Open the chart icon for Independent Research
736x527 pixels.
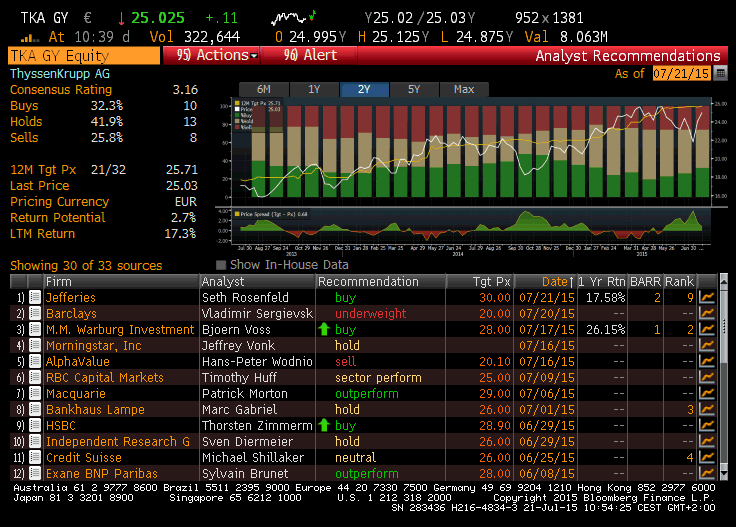[706, 441]
